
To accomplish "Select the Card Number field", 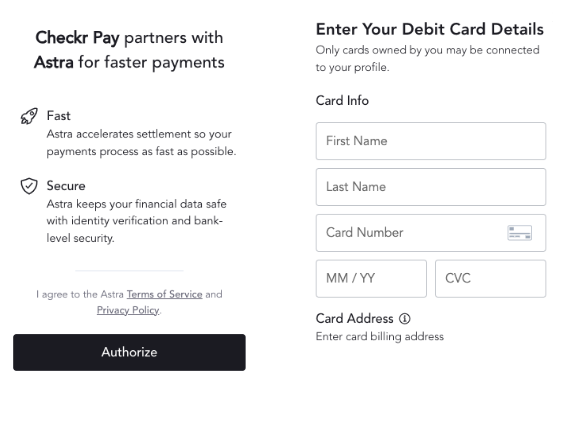I will (x=431, y=233).
